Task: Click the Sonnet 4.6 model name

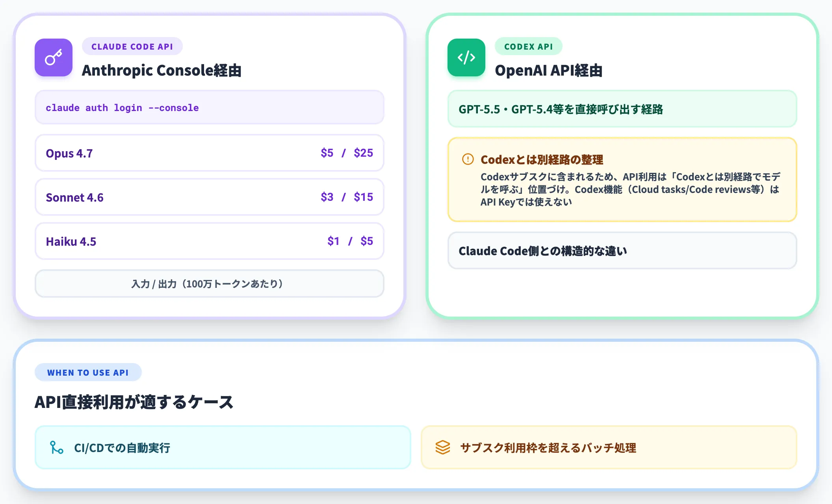Action: pyautogui.click(x=74, y=197)
